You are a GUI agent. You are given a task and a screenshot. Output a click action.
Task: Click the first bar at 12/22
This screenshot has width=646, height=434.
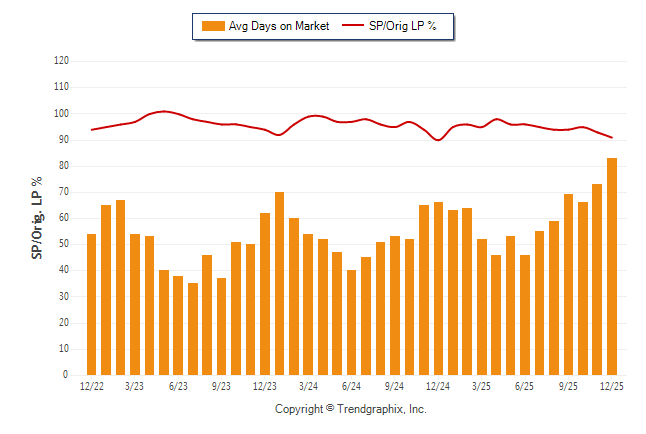pyautogui.click(x=92, y=304)
